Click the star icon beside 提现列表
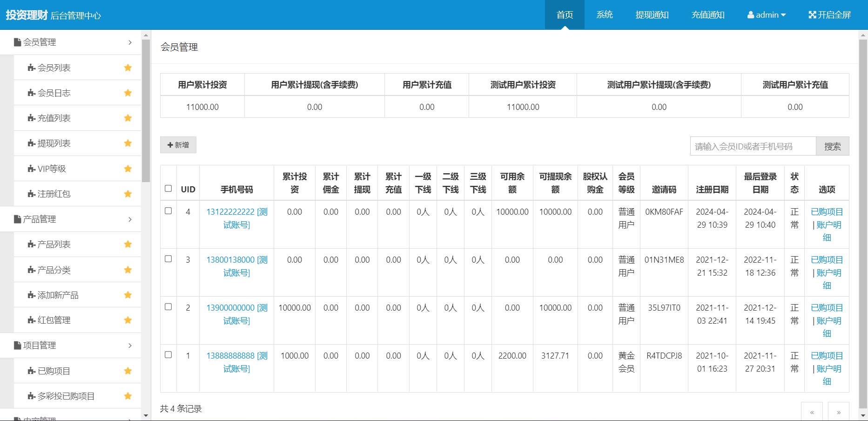Screen dimensions: 868x421 pos(128,143)
